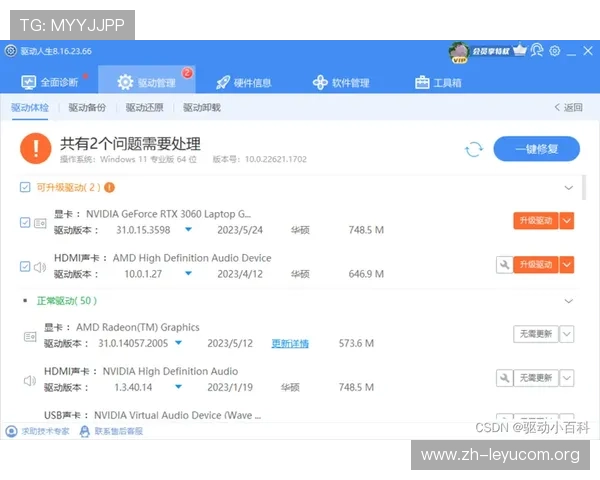Image resolution: width=600 pixels, height=480 pixels.
Task: Click the 会员享特权 crown icon
Action: tap(520, 50)
